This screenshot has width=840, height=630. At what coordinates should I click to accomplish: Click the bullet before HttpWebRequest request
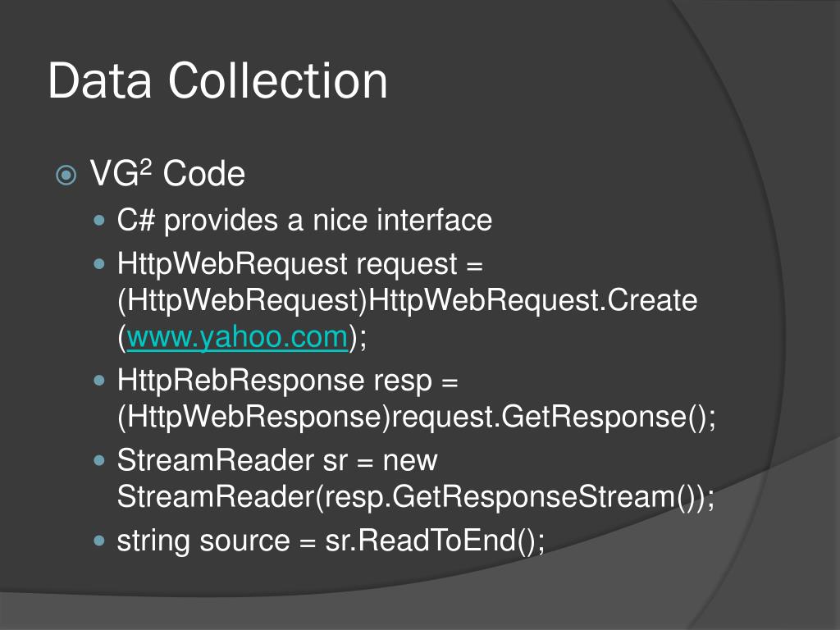(99, 264)
